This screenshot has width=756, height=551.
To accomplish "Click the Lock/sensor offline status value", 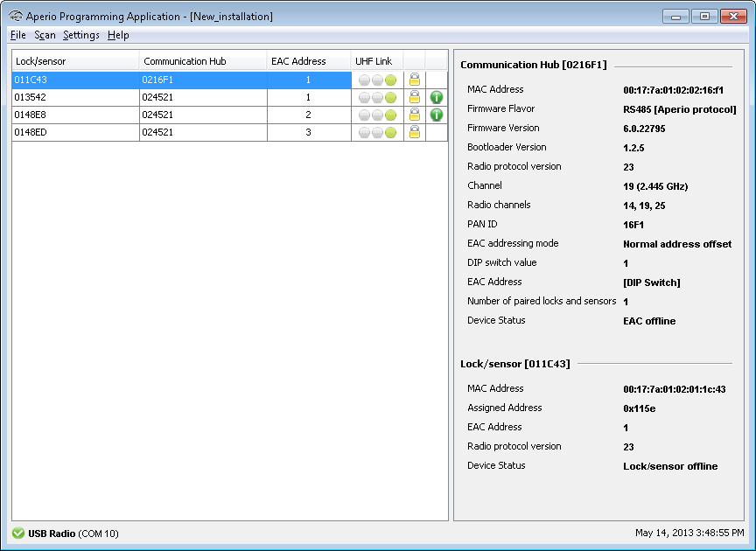I will point(670,466).
